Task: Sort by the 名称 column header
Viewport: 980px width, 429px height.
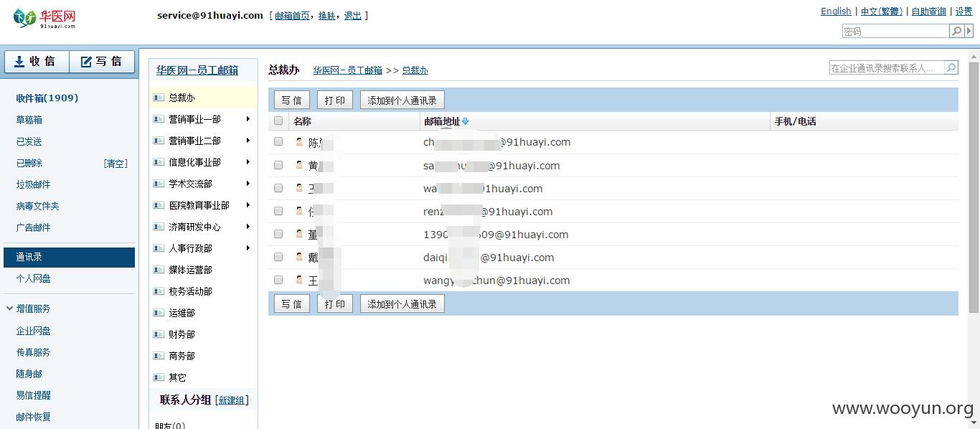Action: (x=302, y=121)
